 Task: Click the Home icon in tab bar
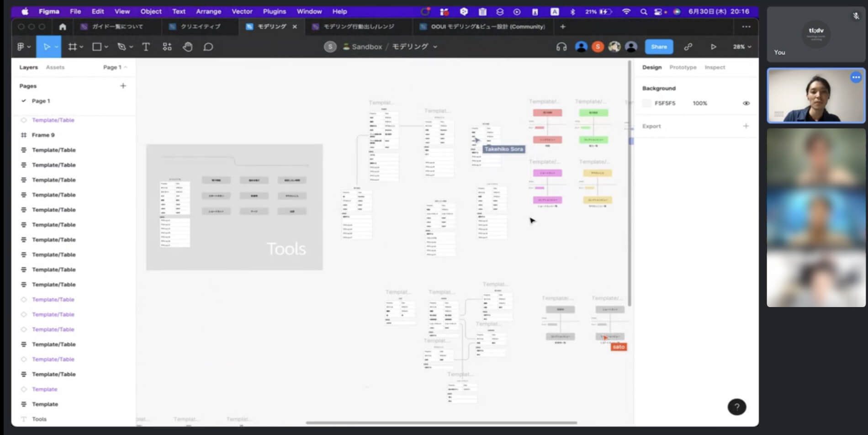[x=63, y=27]
